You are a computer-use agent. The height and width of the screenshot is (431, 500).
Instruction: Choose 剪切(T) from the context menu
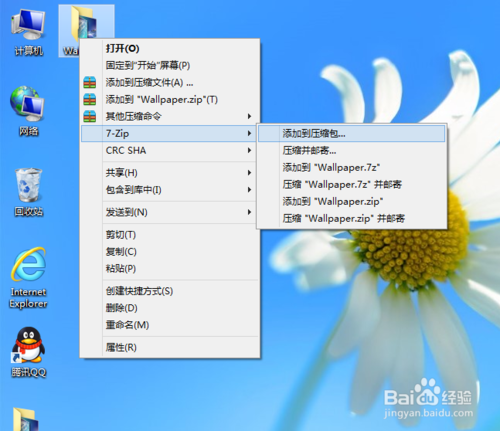coord(169,235)
